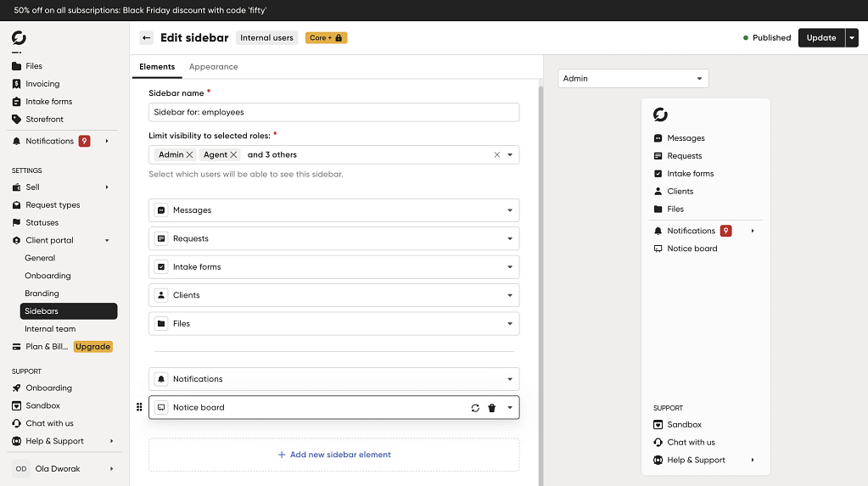The width and height of the screenshot is (868, 486).
Task: Click the OD avatar for Ola Dworak
Action: point(21,469)
